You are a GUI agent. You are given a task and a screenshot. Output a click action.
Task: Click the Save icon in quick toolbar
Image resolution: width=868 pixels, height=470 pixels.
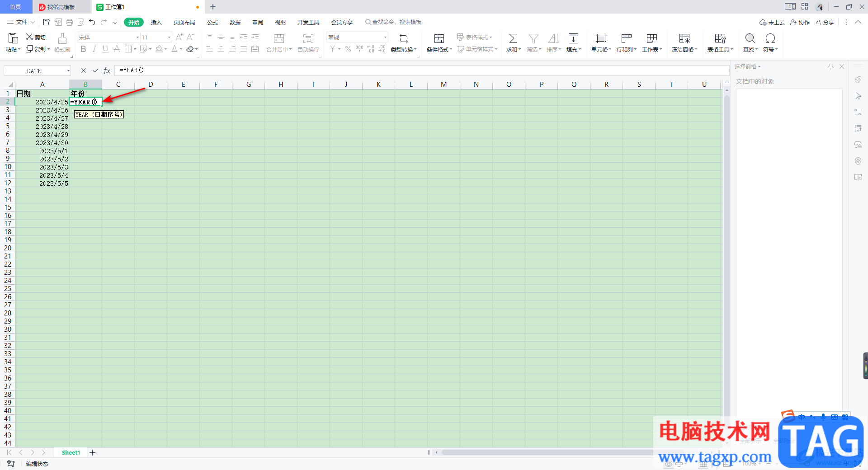click(47, 22)
